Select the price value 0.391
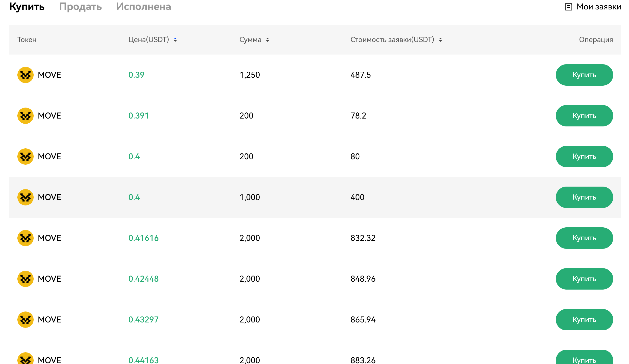 pos(139,116)
